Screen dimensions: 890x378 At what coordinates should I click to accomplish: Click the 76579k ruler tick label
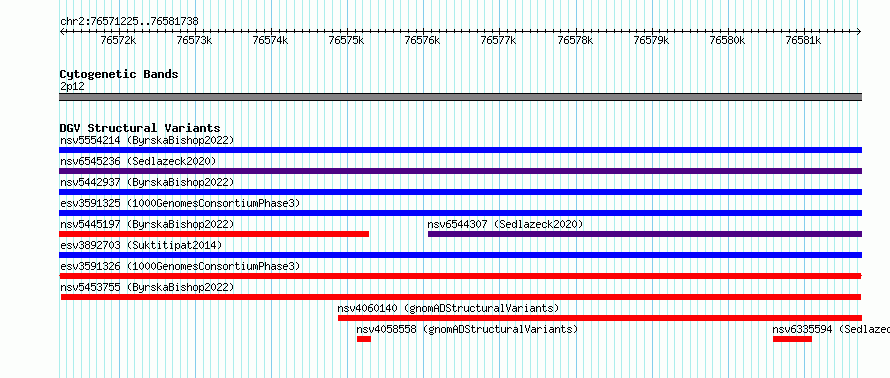(652, 40)
